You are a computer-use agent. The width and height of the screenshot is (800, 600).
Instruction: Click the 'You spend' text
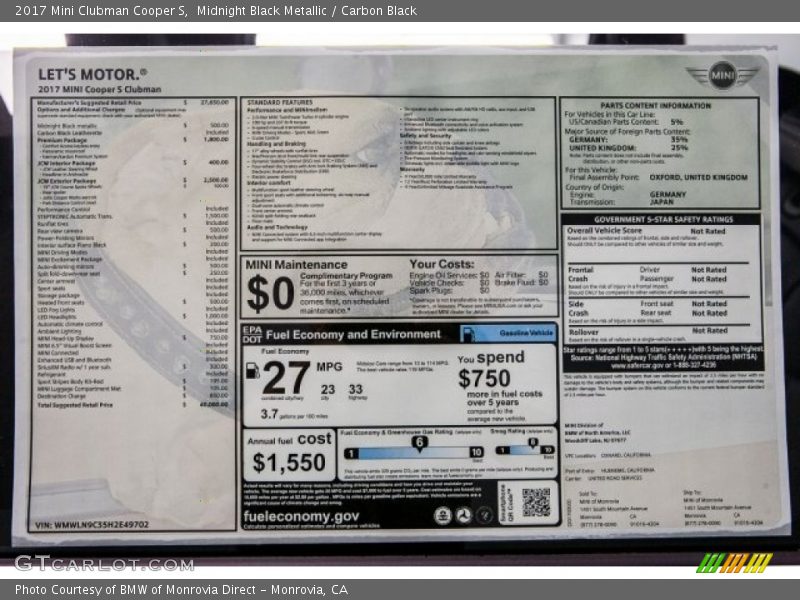[491, 357]
